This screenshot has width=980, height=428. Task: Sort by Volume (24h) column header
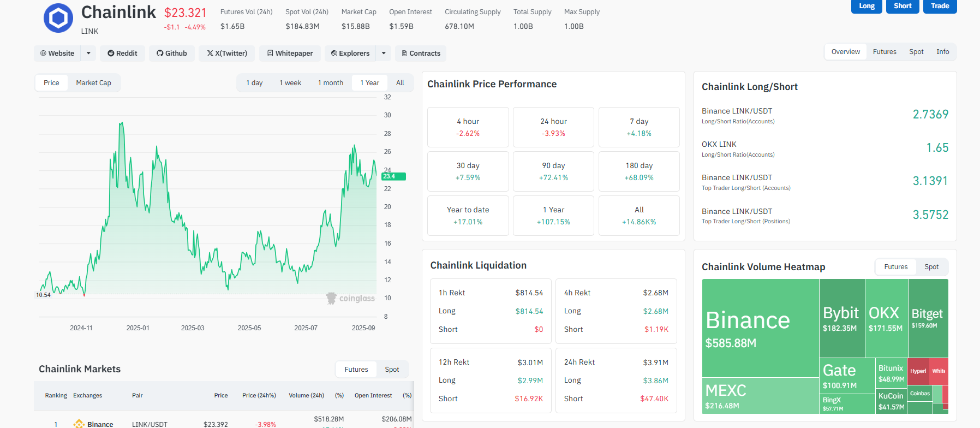pyautogui.click(x=306, y=396)
